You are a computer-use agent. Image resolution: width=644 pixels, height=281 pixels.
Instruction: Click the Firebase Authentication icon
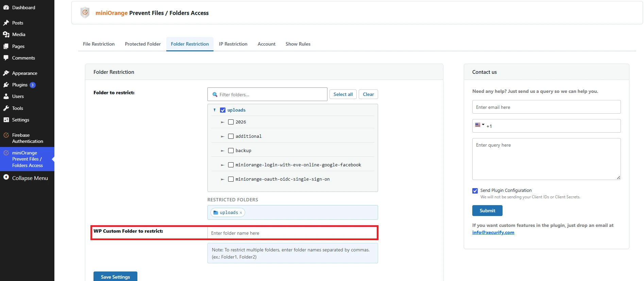point(6,135)
